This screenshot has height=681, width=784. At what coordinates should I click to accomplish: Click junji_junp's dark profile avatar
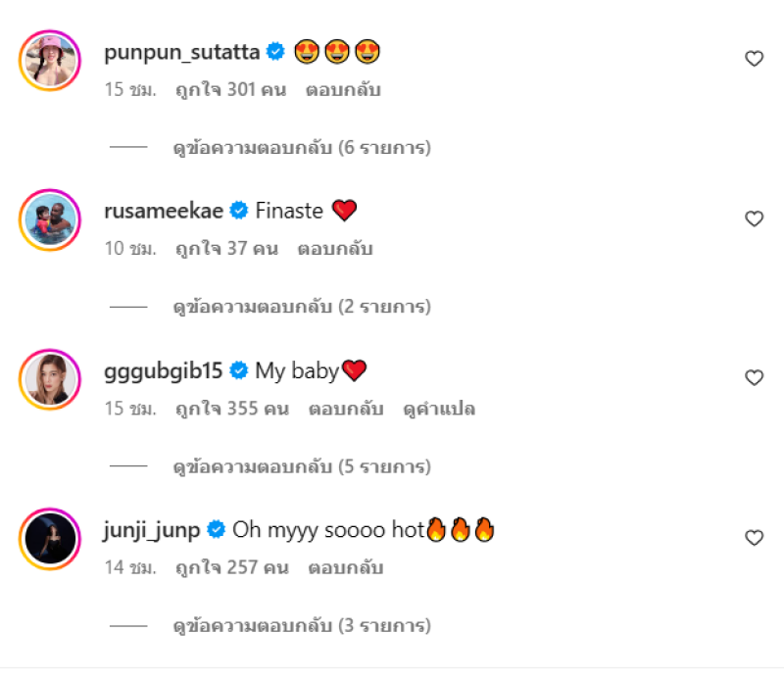coord(49,538)
